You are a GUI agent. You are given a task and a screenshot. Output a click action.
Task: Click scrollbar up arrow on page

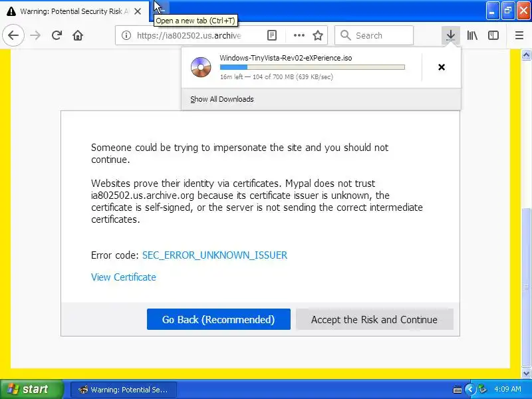[x=526, y=55]
